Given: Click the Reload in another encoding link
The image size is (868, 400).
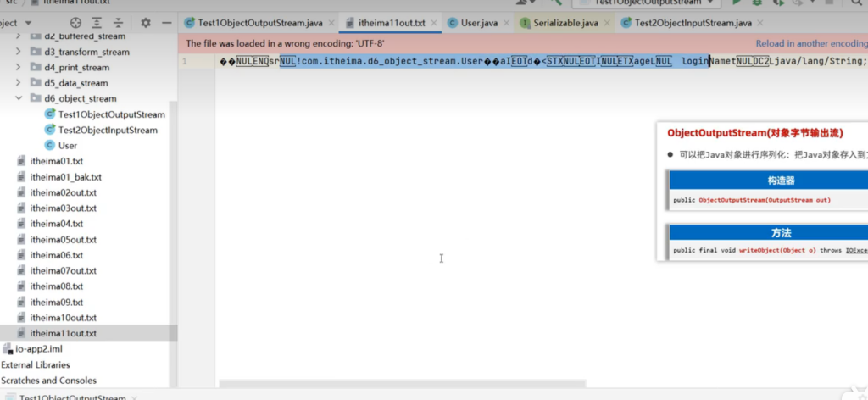Looking at the screenshot, I should 811,43.
